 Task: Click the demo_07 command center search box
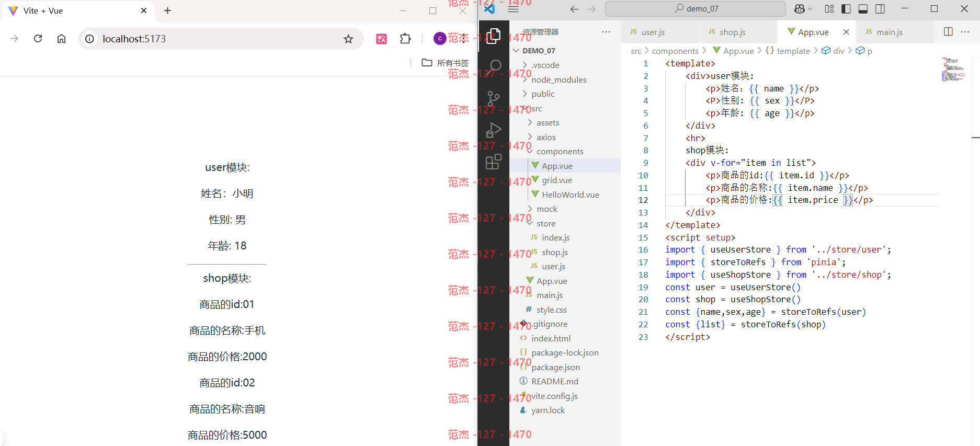point(696,9)
